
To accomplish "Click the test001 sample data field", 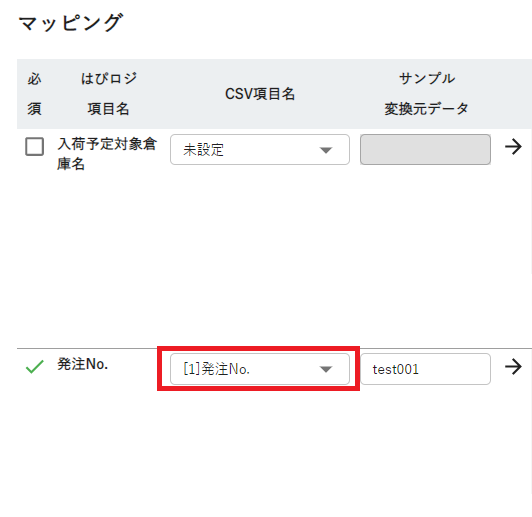I will tap(425, 369).
